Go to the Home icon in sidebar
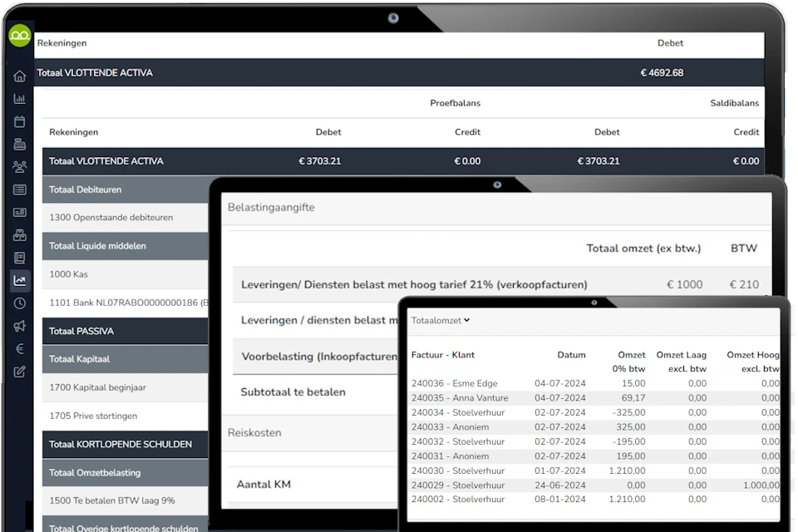The width and height of the screenshot is (798, 532). tap(20, 76)
